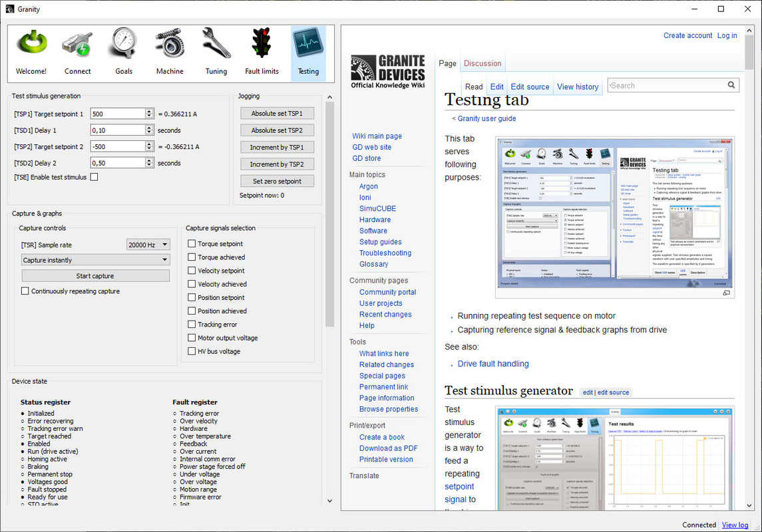Click the Test stimulus generator edit link
Screen dimensions: 762x532
[x=588, y=392]
